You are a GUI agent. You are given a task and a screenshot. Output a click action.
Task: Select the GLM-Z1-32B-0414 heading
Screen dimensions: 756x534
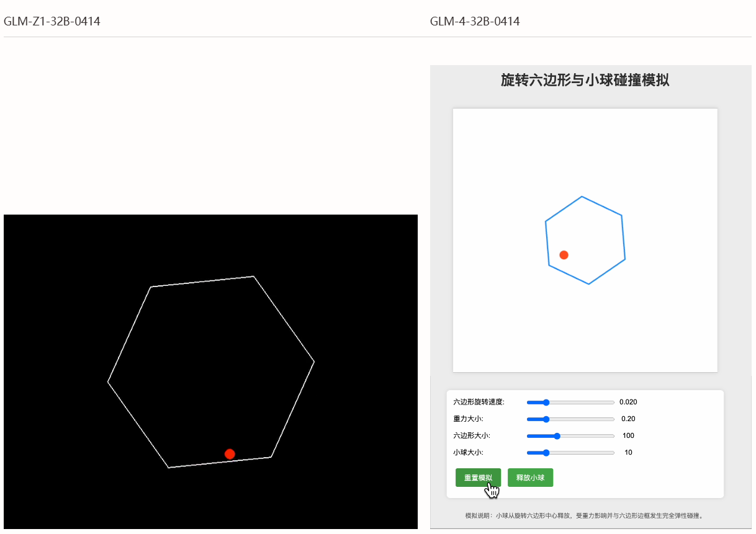(x=52, y=22)
